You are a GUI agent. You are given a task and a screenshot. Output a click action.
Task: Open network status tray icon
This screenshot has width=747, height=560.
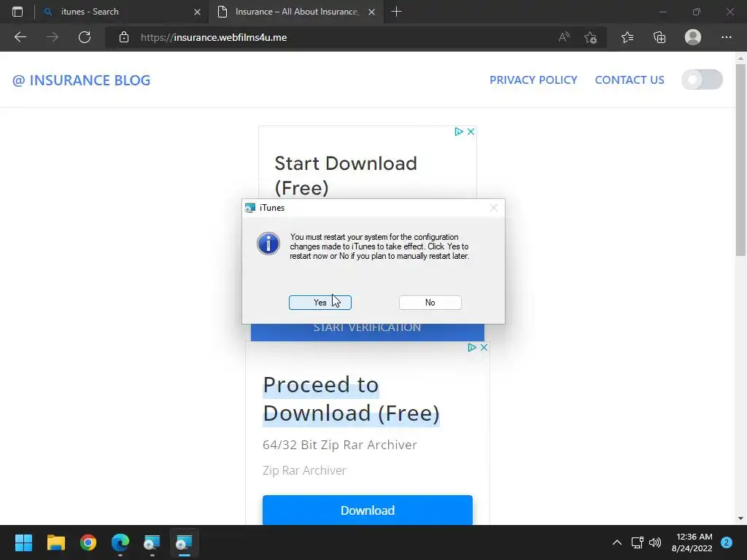pos(637,542)
